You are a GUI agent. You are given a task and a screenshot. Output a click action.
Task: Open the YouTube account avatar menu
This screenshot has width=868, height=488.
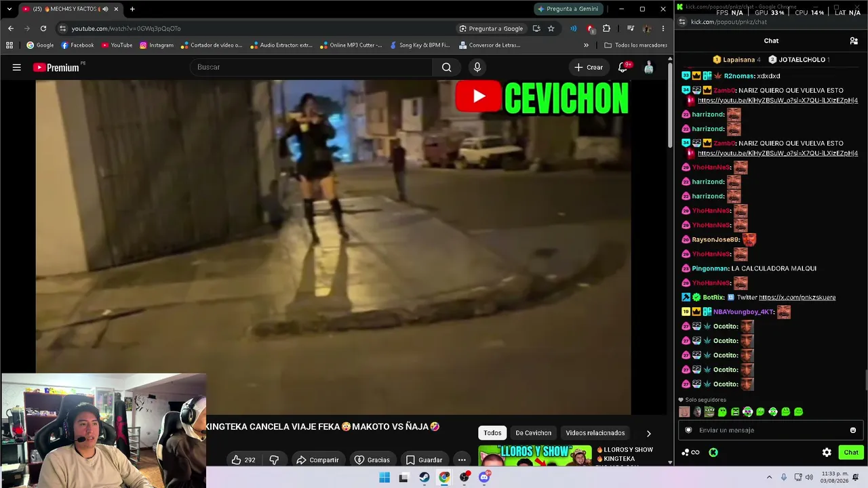(649, 67)
